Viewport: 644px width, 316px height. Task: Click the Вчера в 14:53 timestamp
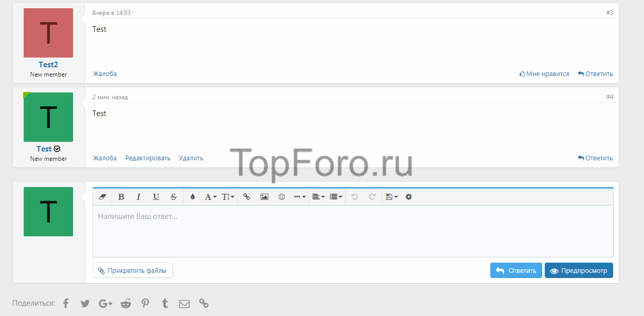pyautogui.click(x=111, y=12)
